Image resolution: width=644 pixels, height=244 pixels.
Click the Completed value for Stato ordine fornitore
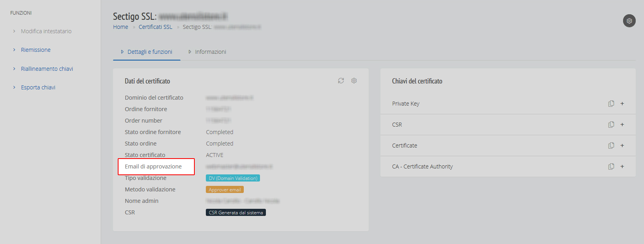[219, 132]
